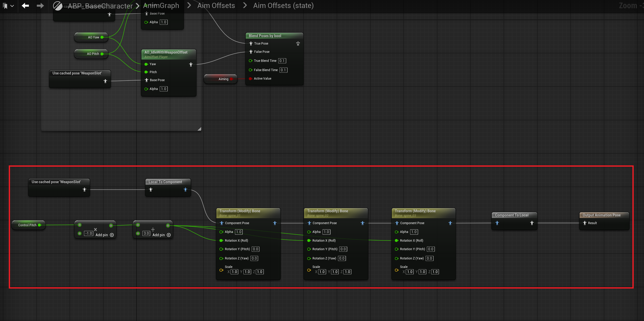
Task: Click the spine_01 Scale vector pin
Action: click(x=221, y=270)
